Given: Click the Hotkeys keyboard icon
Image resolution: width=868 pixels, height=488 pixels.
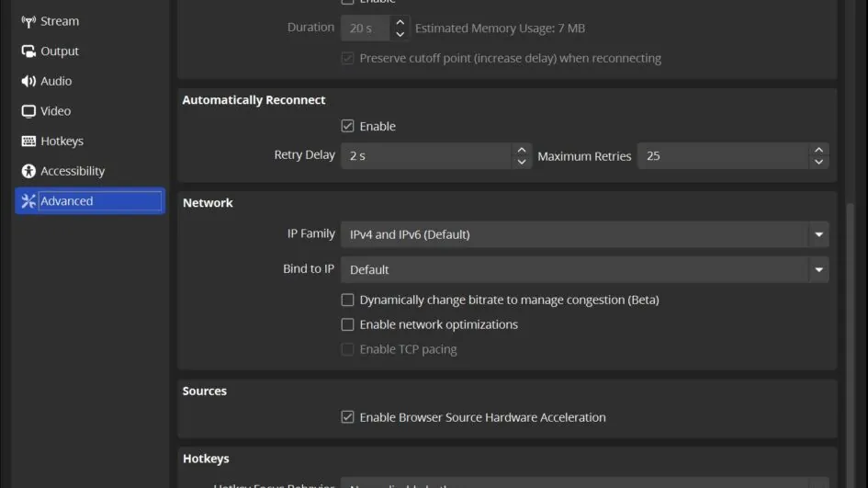Looking at the screenshot, I should pos(28,142).
